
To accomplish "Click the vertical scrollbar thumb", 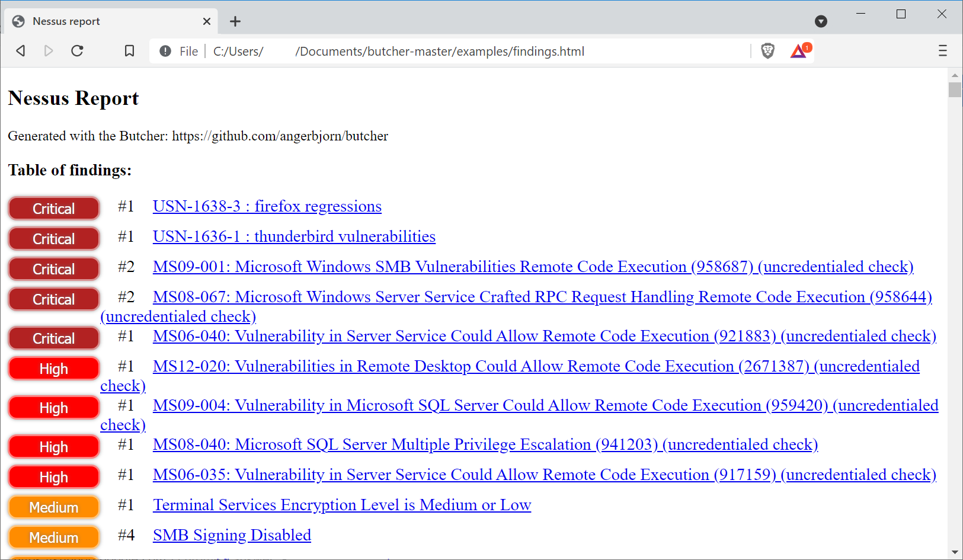I will 955,90.
